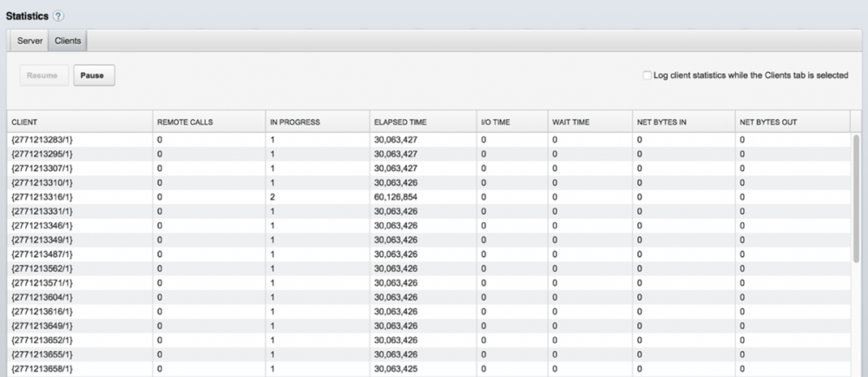
Task: Select client row {2771213307/1}
Action: (x=429, y=169)
